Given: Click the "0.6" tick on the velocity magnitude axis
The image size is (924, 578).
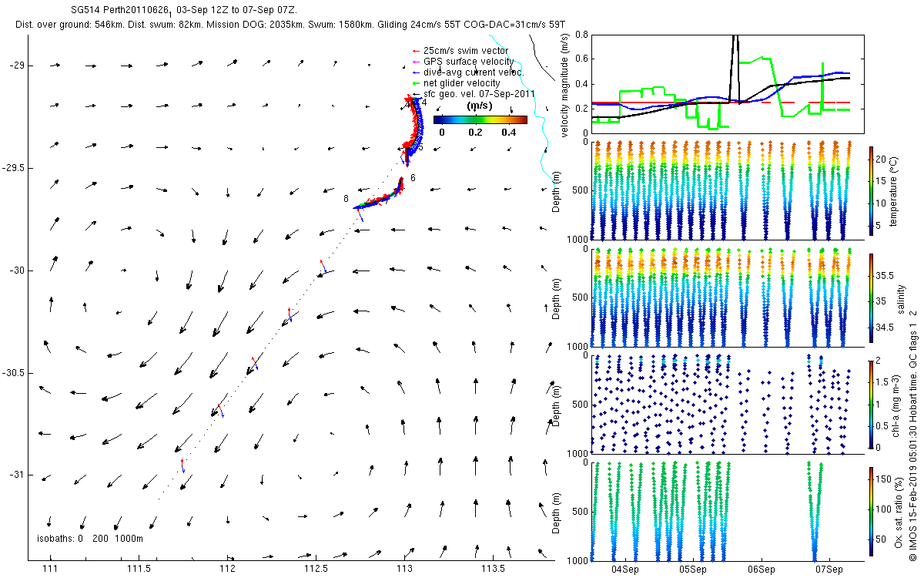Looking at the screenshot, I should pyautogui.click(x=581, y=59).
